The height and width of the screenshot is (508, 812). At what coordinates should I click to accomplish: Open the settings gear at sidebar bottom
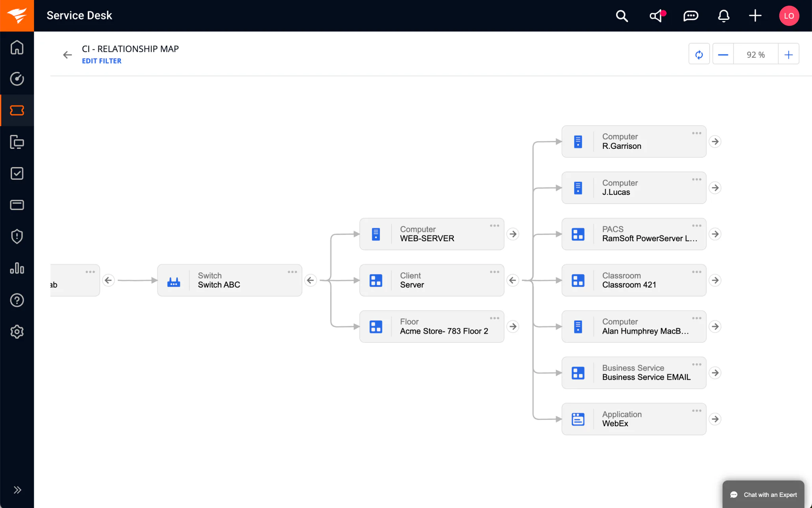[17, 332]
